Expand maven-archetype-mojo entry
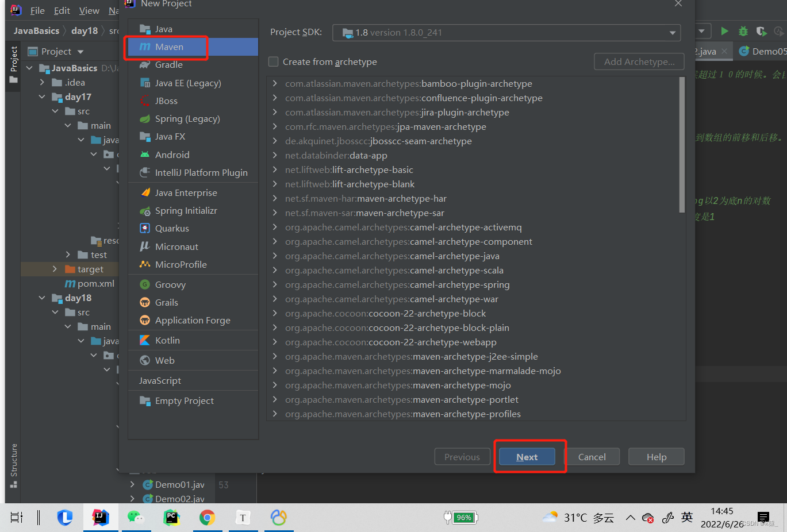787x532 pixels. click(275, 385)
